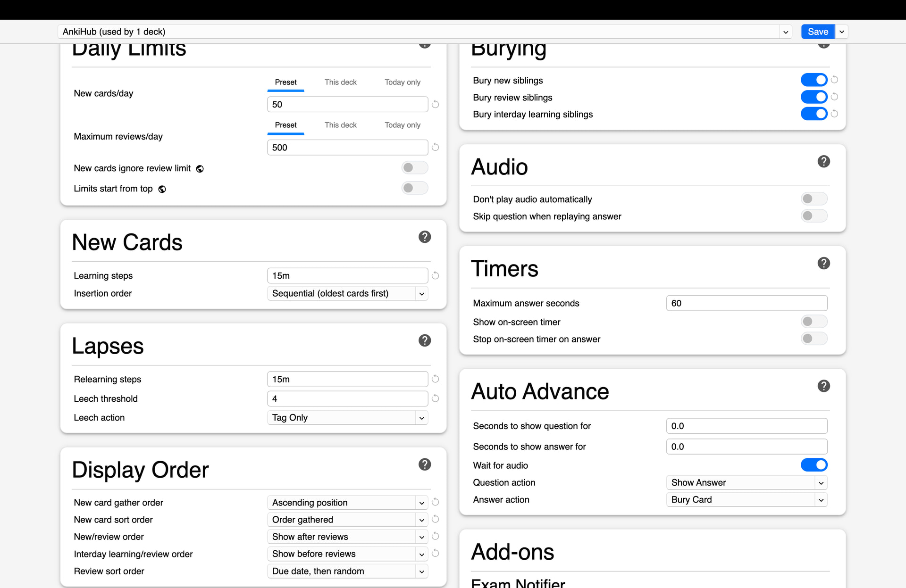906x588 pixels.
Task: Open Leech action dropdown
Action: [x=348, y=417]
